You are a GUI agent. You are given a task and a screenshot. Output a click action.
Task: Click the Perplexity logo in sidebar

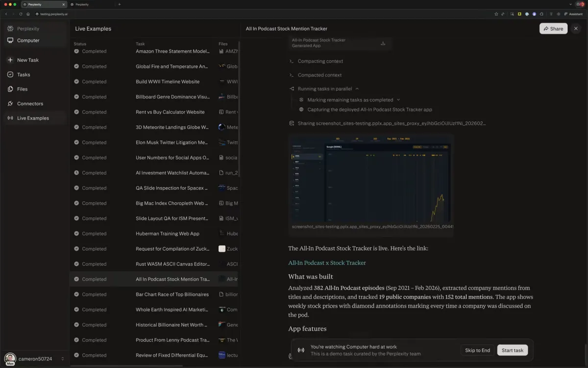point(10,28)
